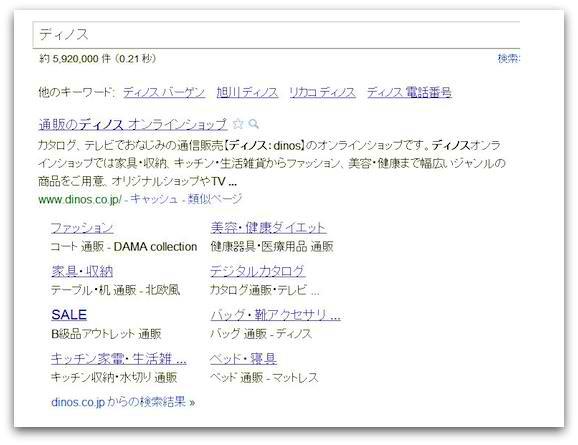Select related keyword リカコ ディノス
578x445 pixels.
[323, 92]
